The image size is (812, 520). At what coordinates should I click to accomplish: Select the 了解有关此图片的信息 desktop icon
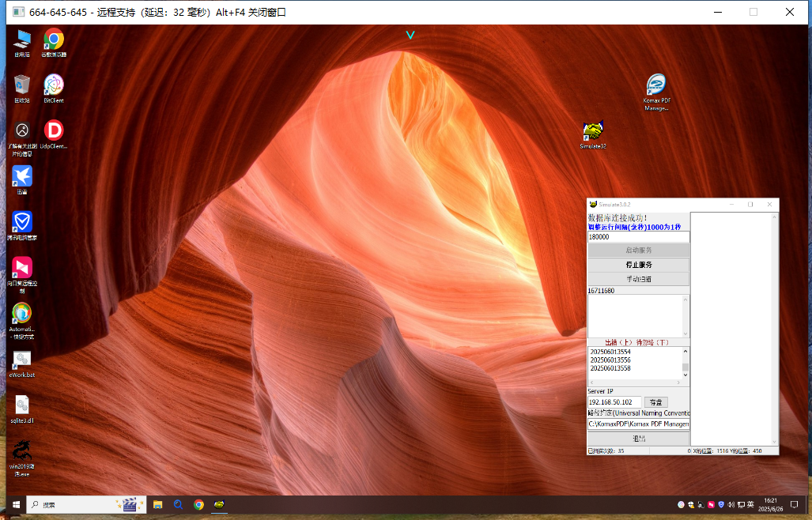pyautogui.click(x=22, y=138)
